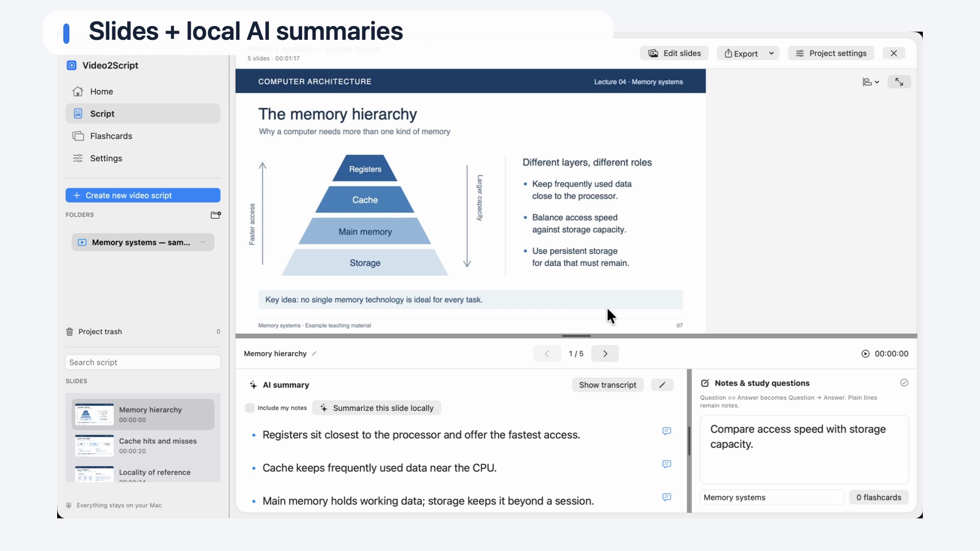The height and width of the screenshot is (551, 980).
Task: Click the summary panel vertical scrollbar
Action: [x=689, y=440]
